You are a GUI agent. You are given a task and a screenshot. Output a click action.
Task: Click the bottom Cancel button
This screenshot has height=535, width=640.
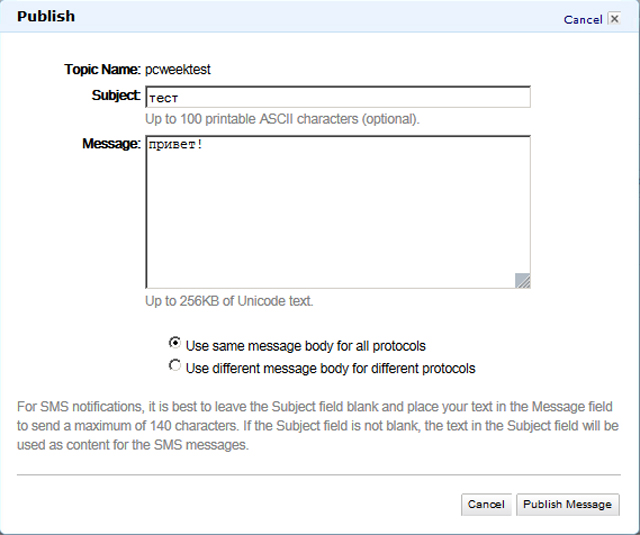pos(486,504)
